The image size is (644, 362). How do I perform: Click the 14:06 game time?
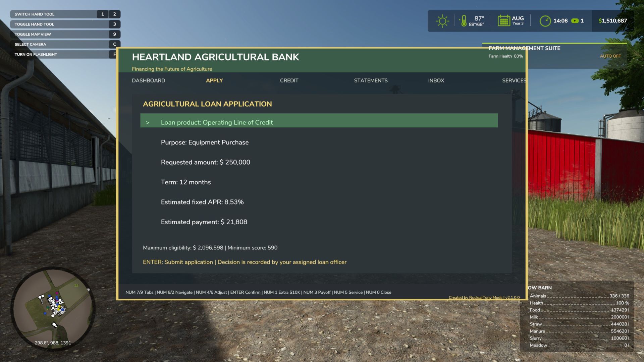560,21
